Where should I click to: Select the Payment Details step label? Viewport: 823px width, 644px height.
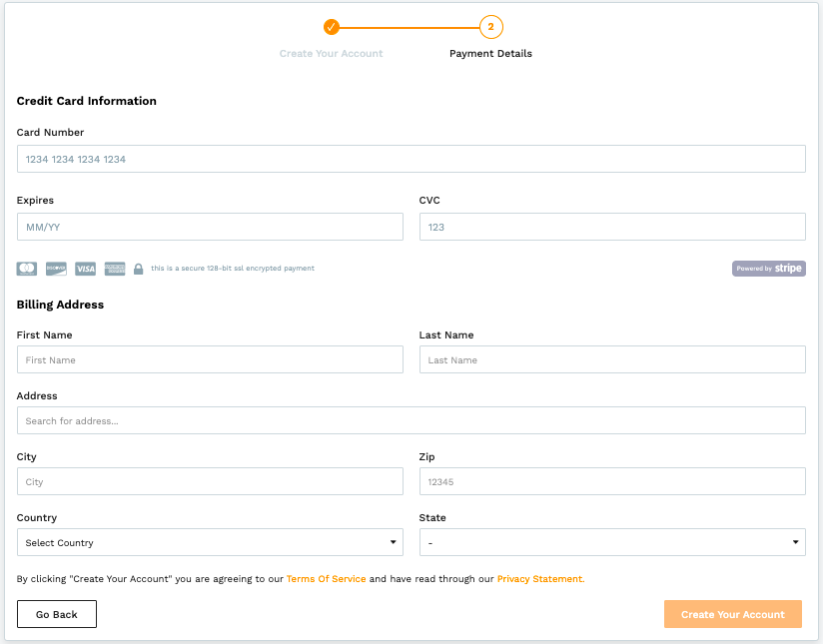[490, 54]
